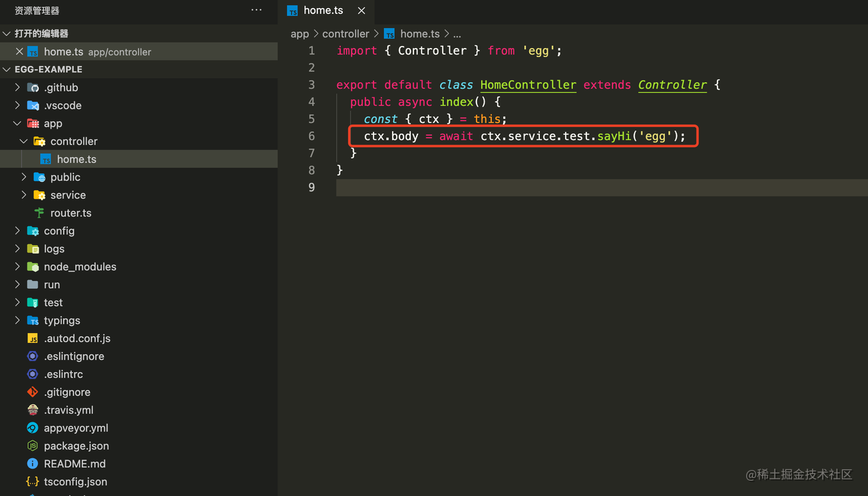
Task: Click the .github folder icon
Action: (x=33, y=88)
